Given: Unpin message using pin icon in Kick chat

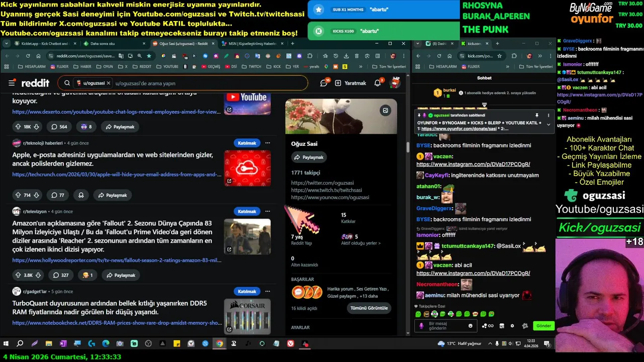Looking at the screenshot, I should click(537, 115).
